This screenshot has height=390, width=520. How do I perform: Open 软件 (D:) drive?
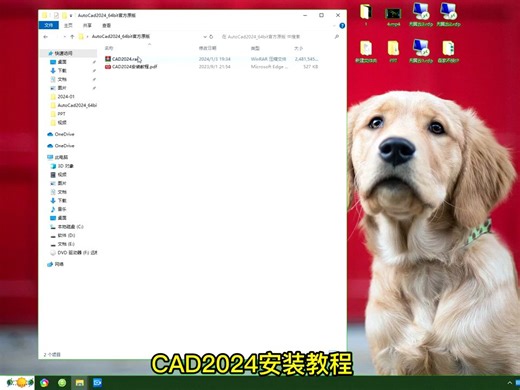tap(66, 235)
